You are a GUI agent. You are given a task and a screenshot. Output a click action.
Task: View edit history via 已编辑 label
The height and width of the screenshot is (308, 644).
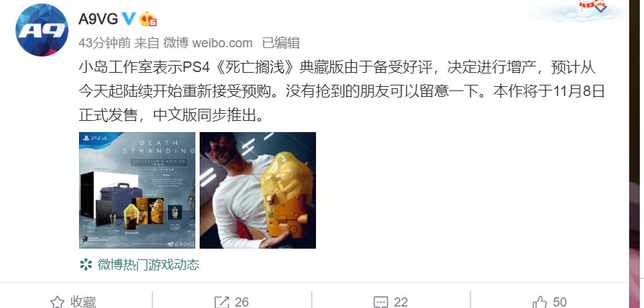tap(281, 43)
